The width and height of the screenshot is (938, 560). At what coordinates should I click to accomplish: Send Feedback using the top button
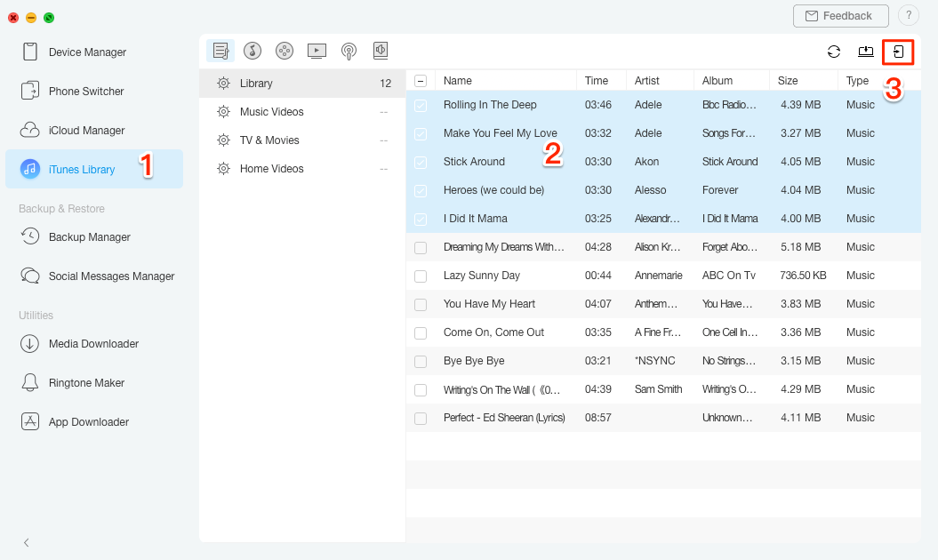click(839, 15)
